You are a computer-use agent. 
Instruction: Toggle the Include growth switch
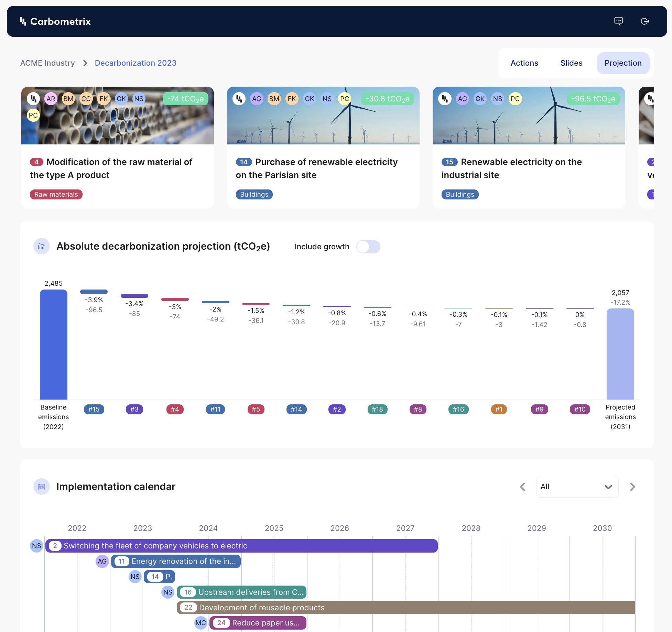(x=368, y=247)
